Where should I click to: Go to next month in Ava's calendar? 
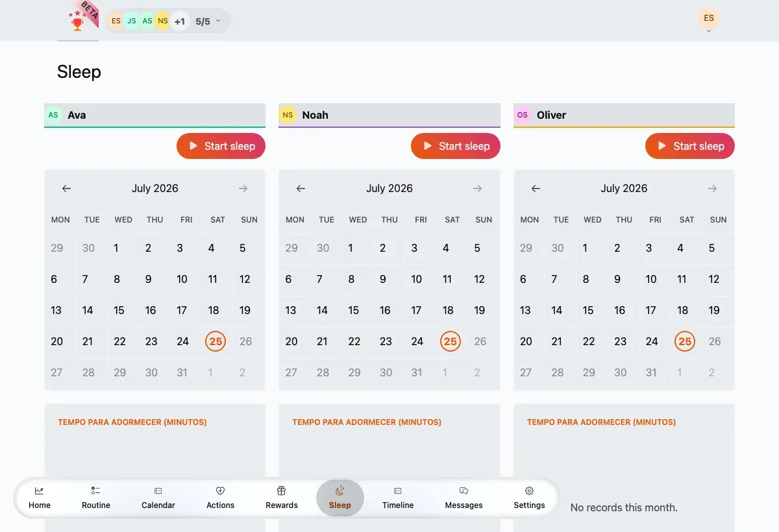(243, 188)
